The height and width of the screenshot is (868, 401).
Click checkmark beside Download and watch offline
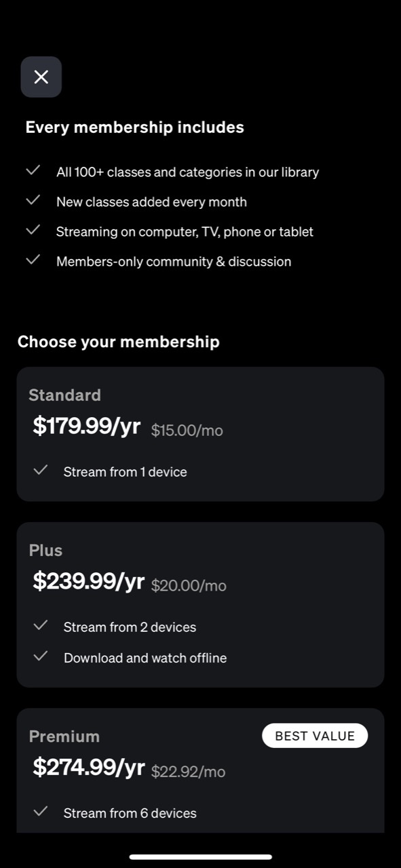(41, 656)
